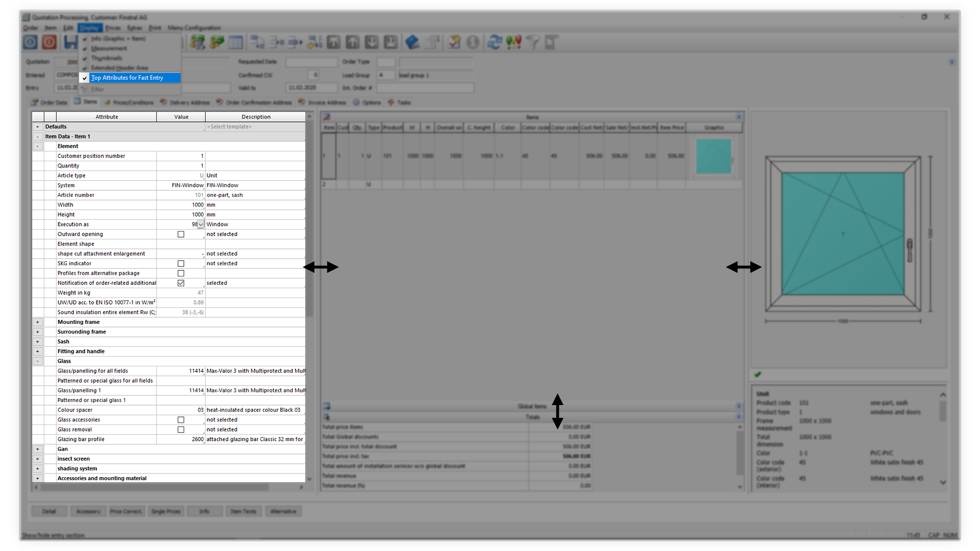Click the red power icon in the toolbar

pyautogui.click(x=49, y=42)
